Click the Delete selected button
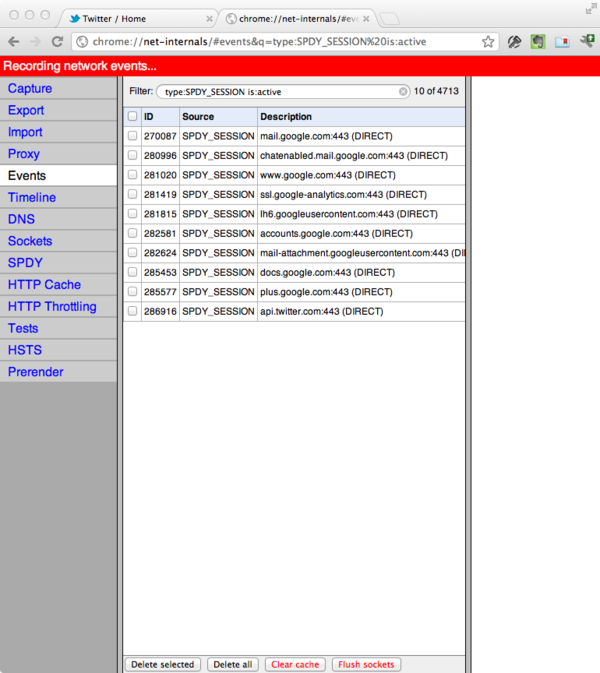Screen dimensions: 600x673 pyautogui.click(x=163, y=664)
